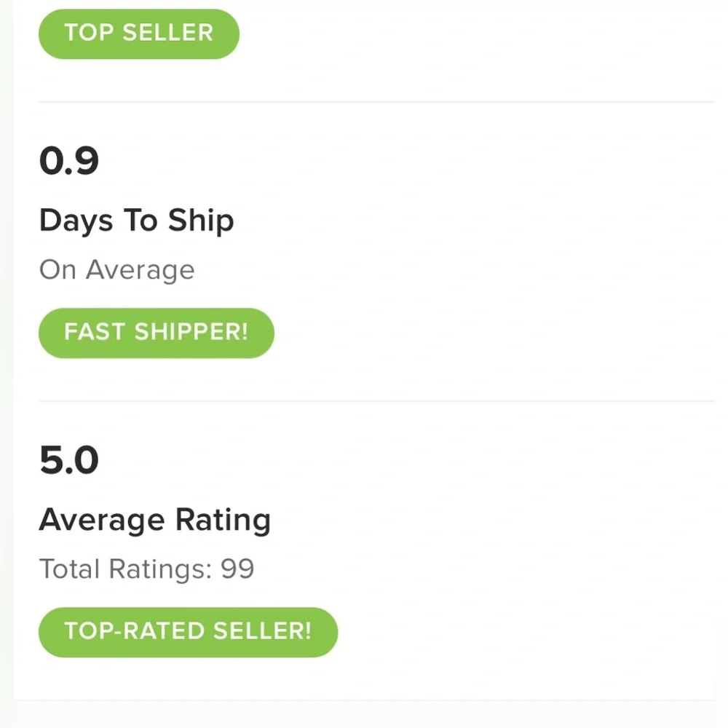Select the 0.9 days value

tap(68, 161)
